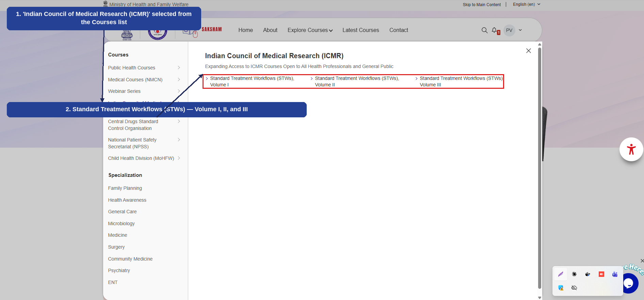Select Webinar Series category
The width and height of the screenshot is (644, 300).
pos(124,91)
